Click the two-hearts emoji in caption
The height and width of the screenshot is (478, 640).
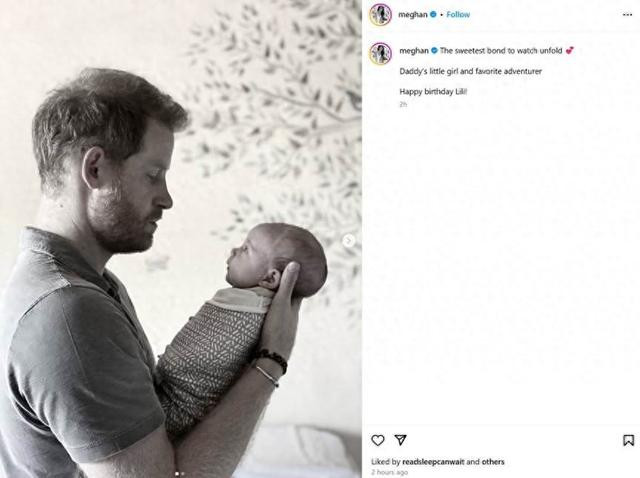click(569, 51)
